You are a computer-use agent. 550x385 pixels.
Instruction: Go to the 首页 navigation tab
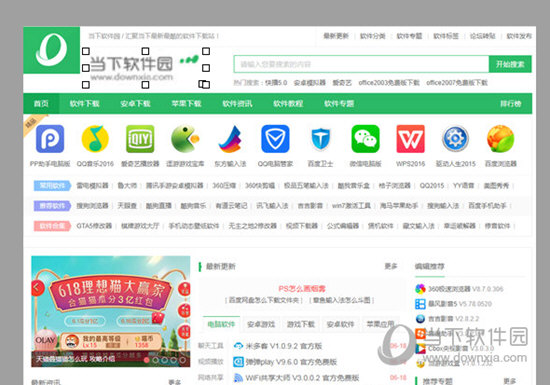point(41,103)
